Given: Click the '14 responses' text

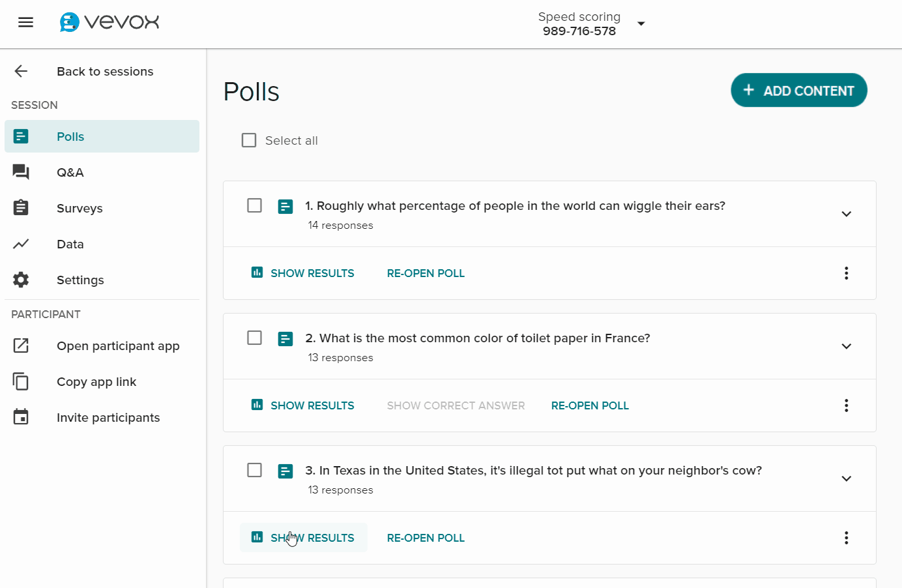Looking at the screenshot, I should (341, 226).
